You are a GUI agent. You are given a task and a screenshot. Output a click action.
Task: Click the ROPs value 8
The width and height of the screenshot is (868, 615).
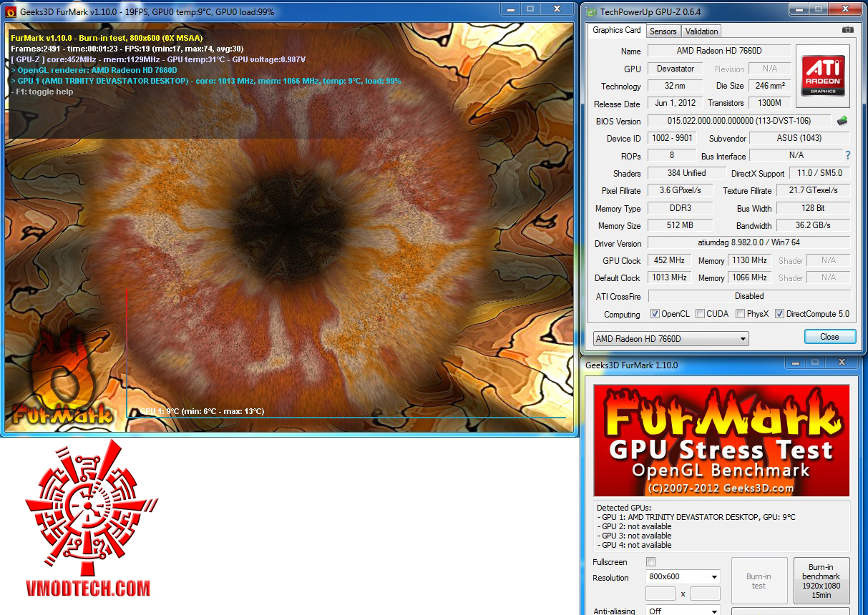click(x=671, y=155)
